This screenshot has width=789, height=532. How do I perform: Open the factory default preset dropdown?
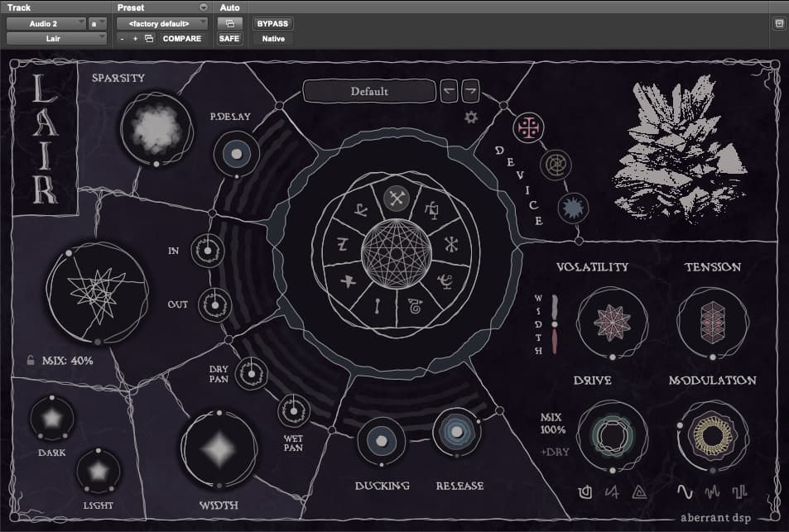tap(162, 24)
